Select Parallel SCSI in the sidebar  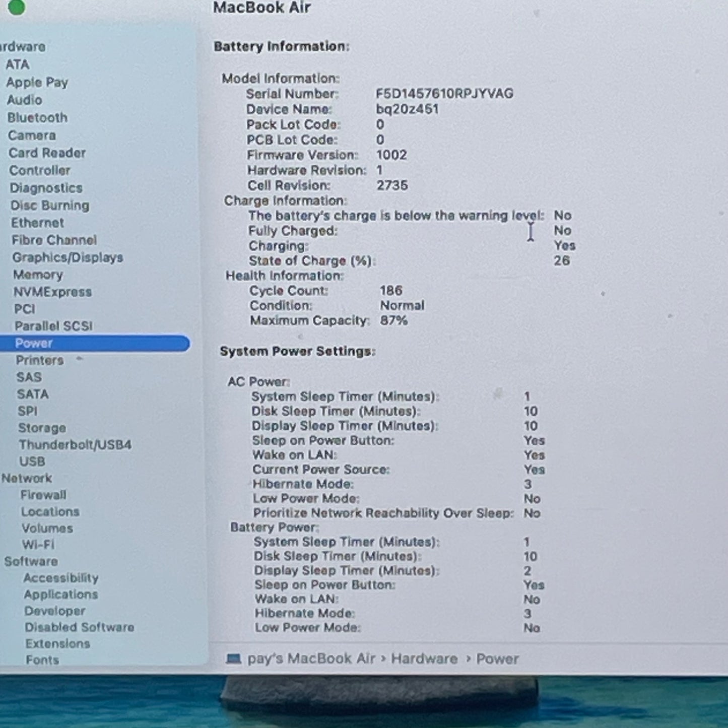54,326
